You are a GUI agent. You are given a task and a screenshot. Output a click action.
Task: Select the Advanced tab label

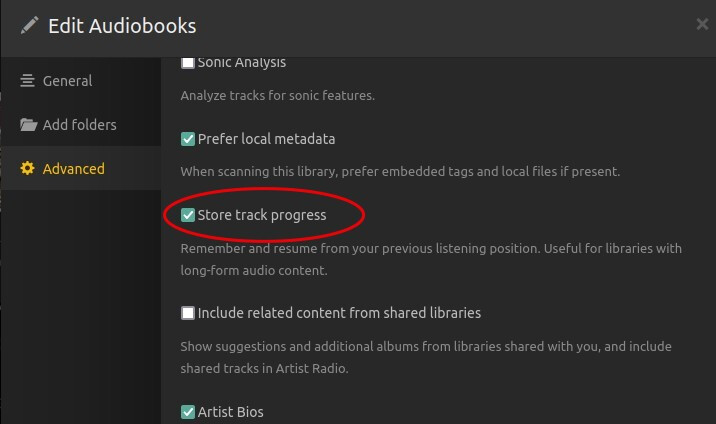click(x=73, y=169)
